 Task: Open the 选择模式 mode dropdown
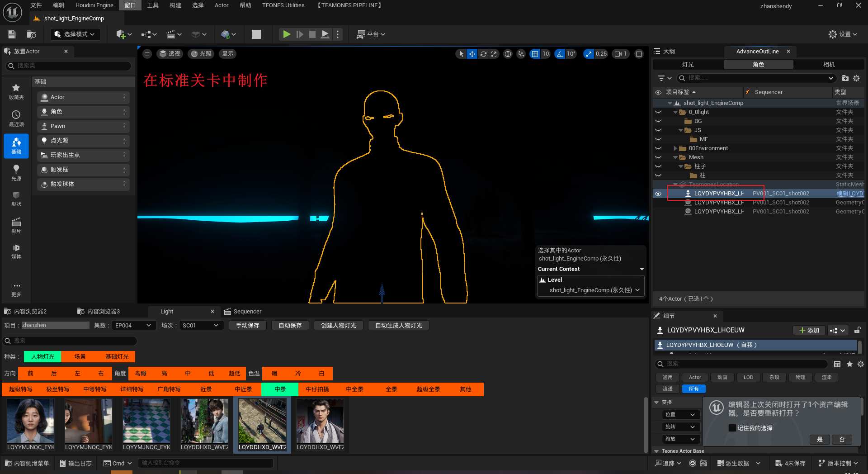coord(75,34)
